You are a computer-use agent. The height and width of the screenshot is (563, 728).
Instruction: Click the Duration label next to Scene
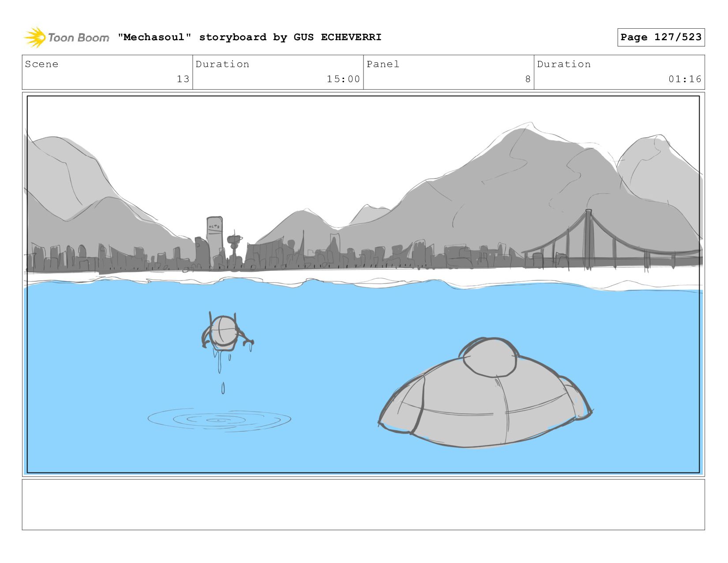point(222,64)
